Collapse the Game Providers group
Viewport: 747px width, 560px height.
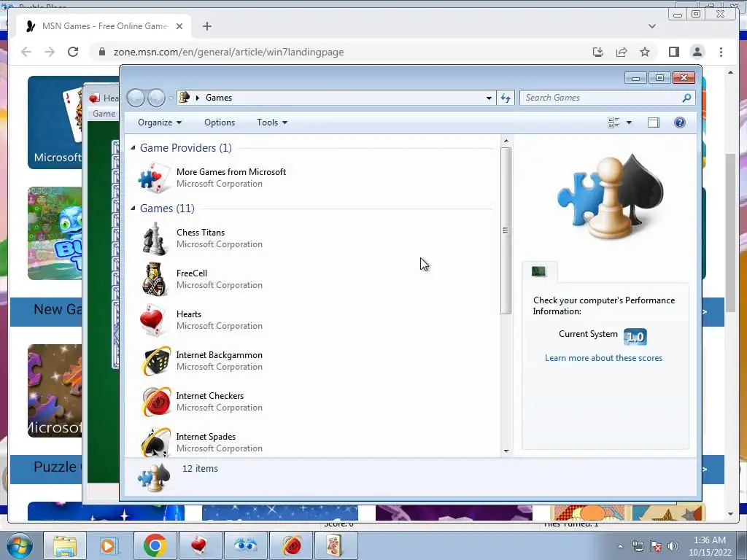[x=133, y=148]
